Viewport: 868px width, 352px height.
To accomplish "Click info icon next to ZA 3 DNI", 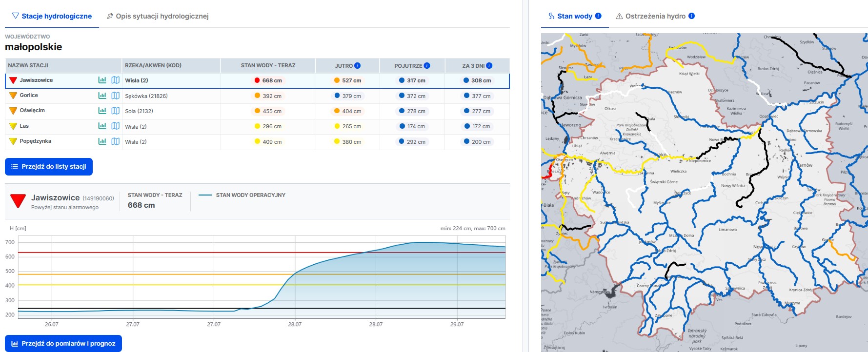I will [x=489, y=65].
